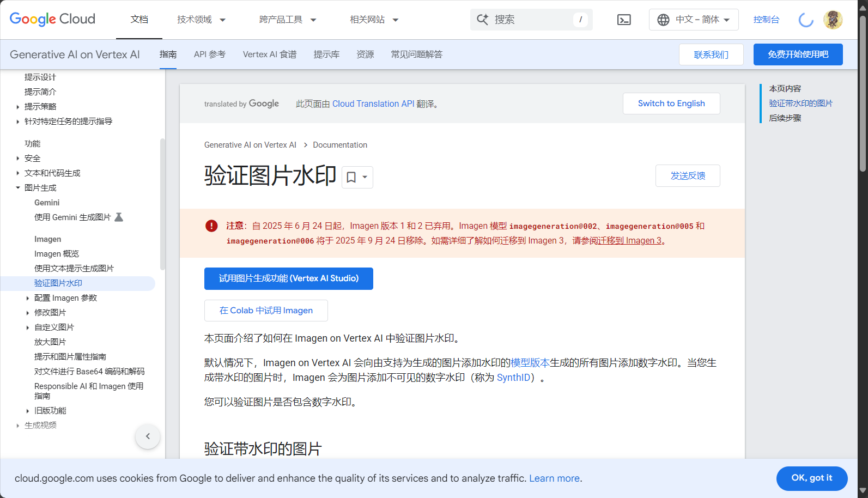868x498 pixels.
Task: Open Imagen 概览 in the sidebar
Action: pyautogui.click(x=57, y=254)
